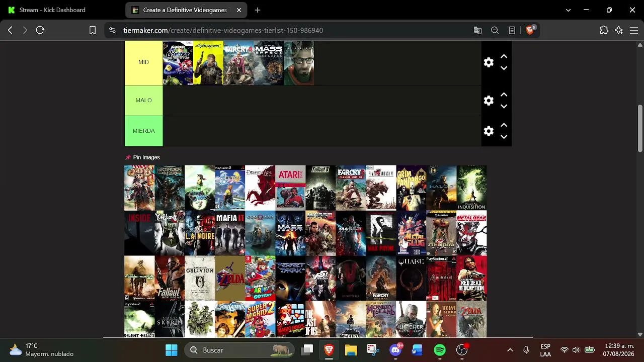Image resolution: width=644 pixels, height=362 pixels.
Task: Move the MIERDA tier row up
Action: (x=504, y=125)
